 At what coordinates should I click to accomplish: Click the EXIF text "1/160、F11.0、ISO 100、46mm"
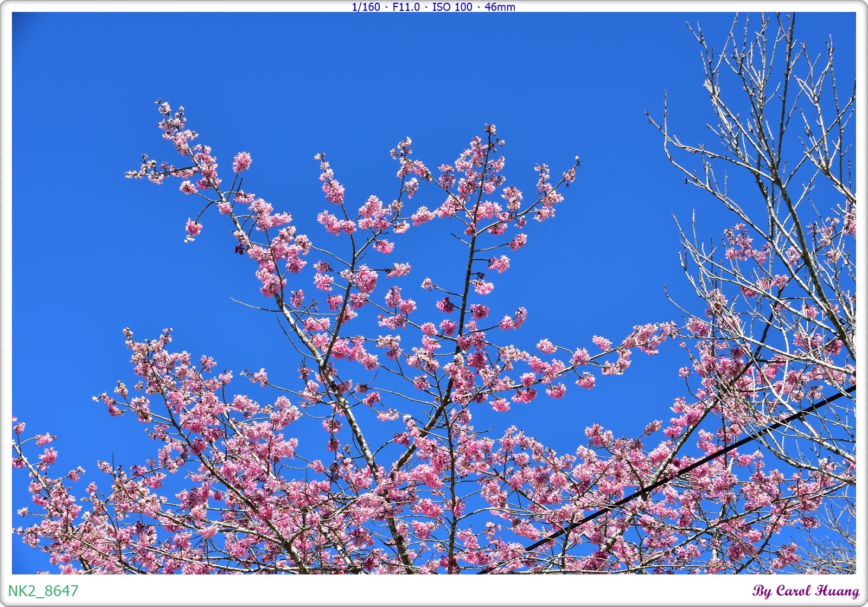[433, 7]
